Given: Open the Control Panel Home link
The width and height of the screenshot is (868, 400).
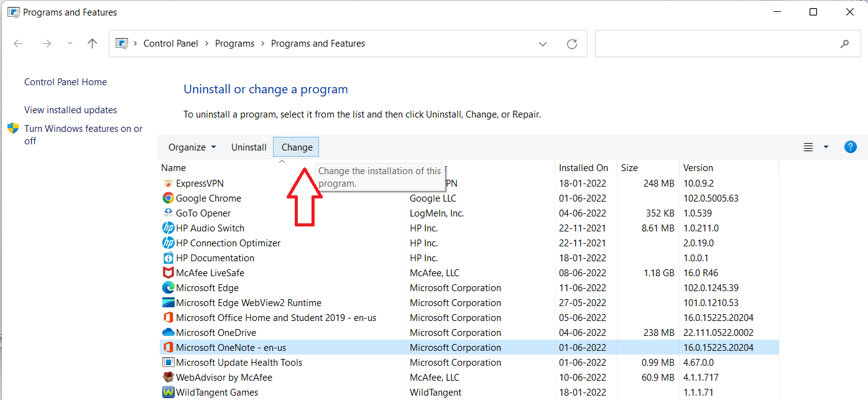Looking at the screenshot, I should point(65,82).
